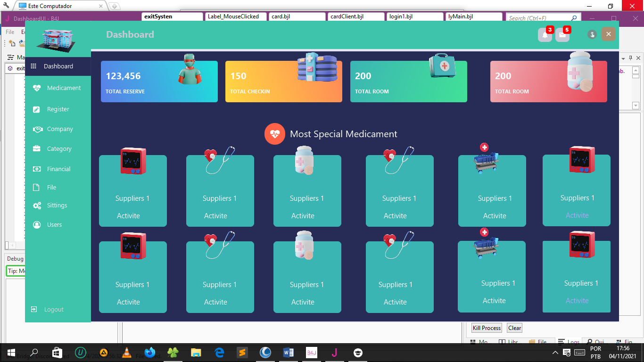Click the Logout exit icon in sidebar
This screenshot has height=362, width=644.
click(34, 310)
